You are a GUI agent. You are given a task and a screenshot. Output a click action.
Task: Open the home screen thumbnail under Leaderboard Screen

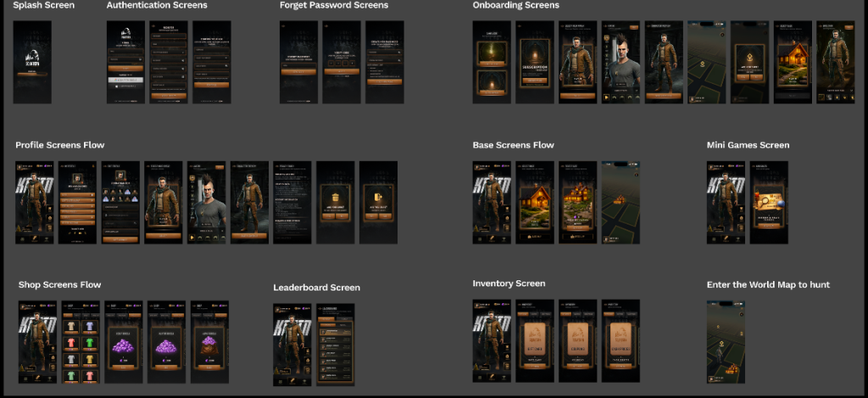(x=292, y=345)
